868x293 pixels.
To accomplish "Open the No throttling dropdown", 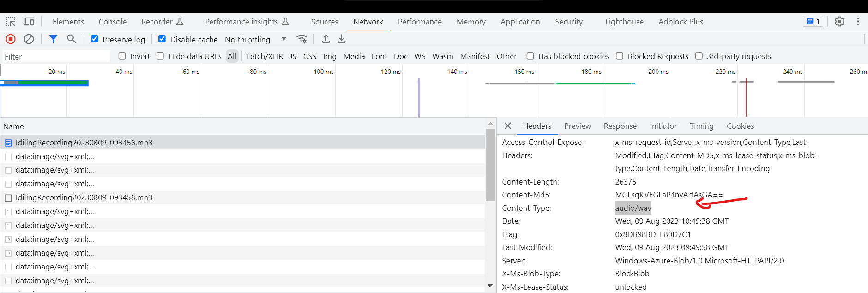I will click(256, 40).
